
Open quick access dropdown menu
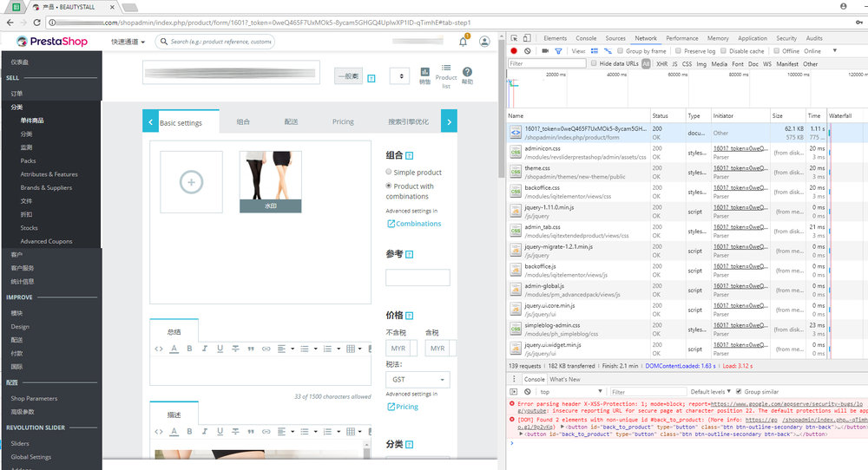[x=128, y=42]
